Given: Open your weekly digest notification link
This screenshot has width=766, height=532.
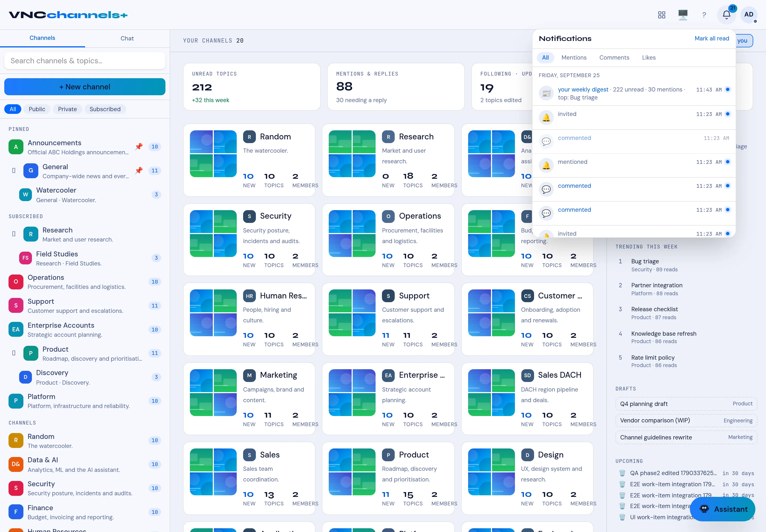Looking at the screenshot, I should [x=583, y=89].
